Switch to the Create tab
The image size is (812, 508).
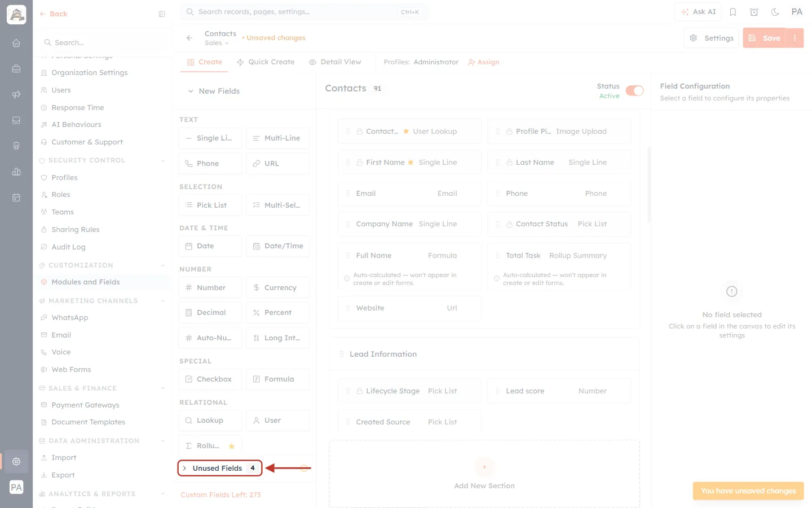[205, 62]
